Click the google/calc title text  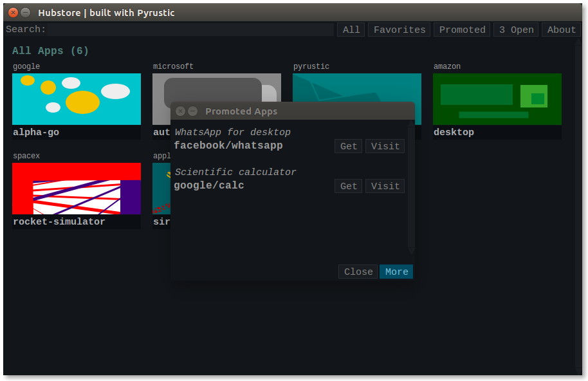209,185
